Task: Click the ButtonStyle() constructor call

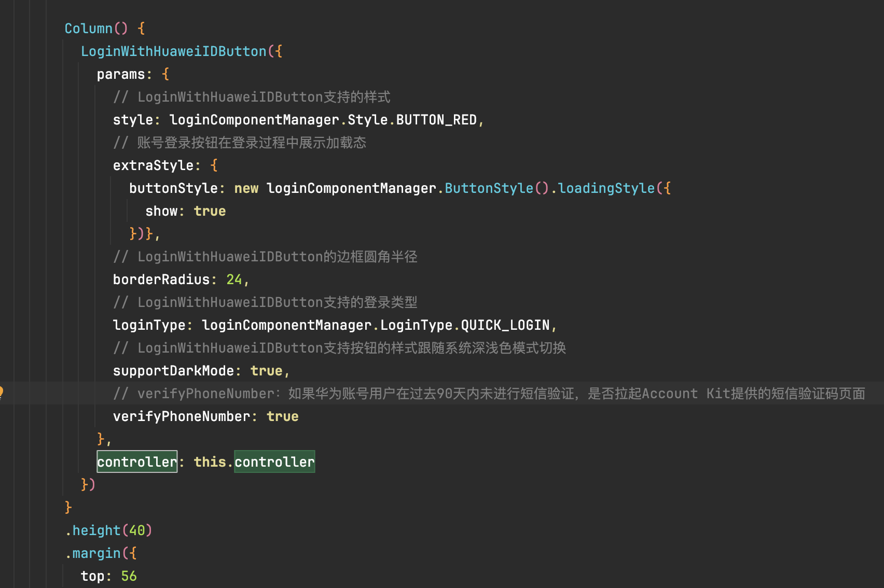Action: click(x=496, y=188)
